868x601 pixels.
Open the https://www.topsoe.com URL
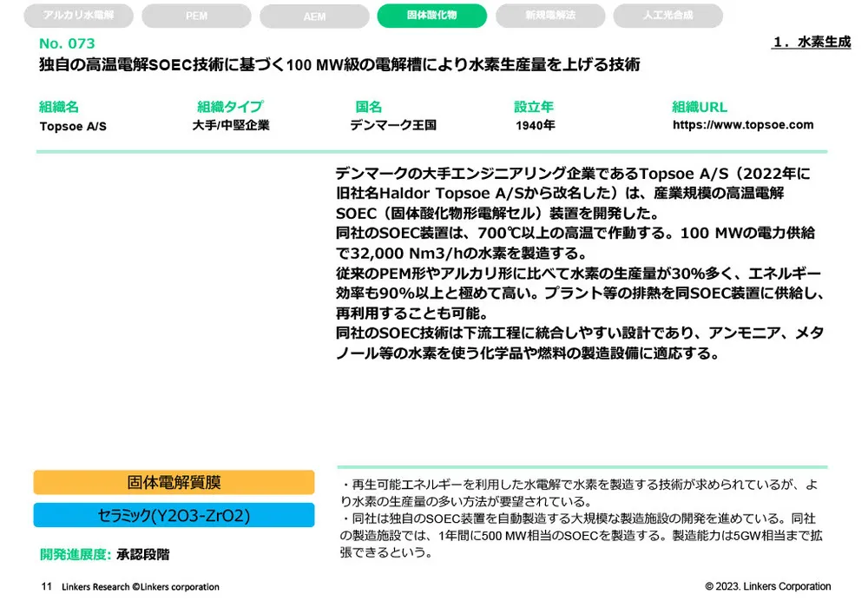743,125
